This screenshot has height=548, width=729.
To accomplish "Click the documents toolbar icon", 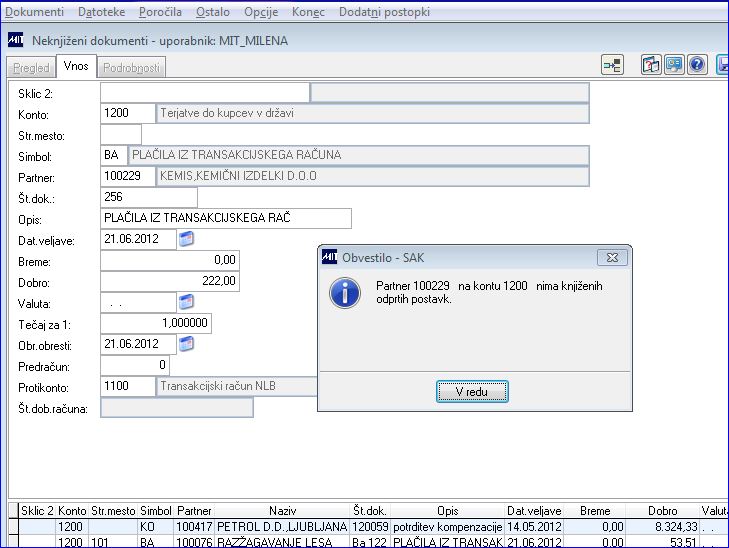I will click(x=651, y=65).
